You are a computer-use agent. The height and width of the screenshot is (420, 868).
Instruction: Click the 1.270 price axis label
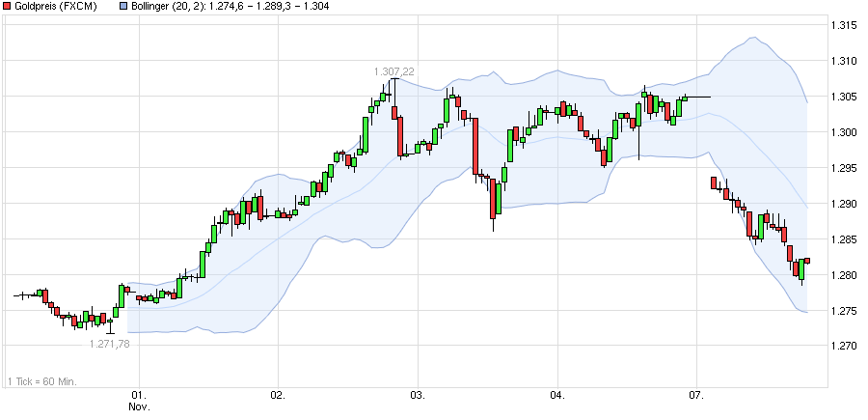tap(847, 347)
